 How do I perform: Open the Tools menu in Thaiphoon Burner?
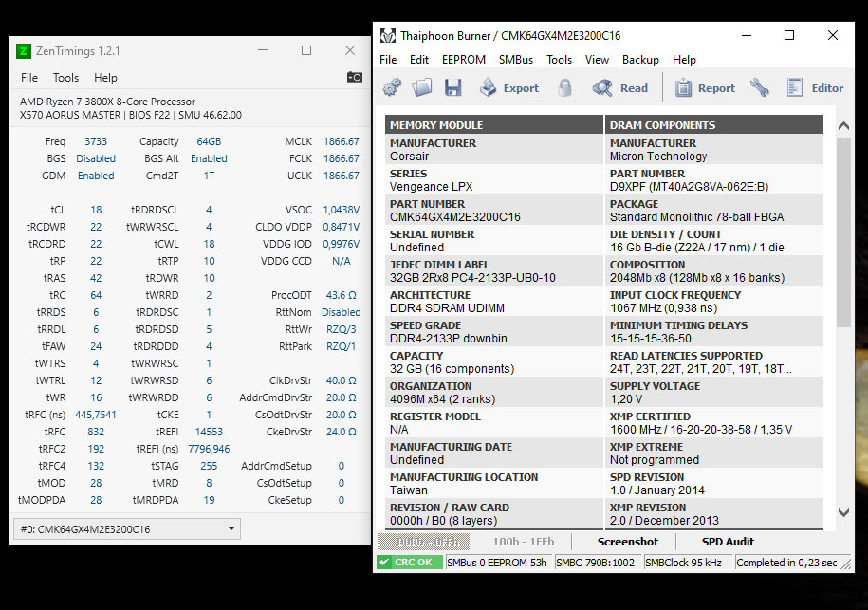click(559, 59)
